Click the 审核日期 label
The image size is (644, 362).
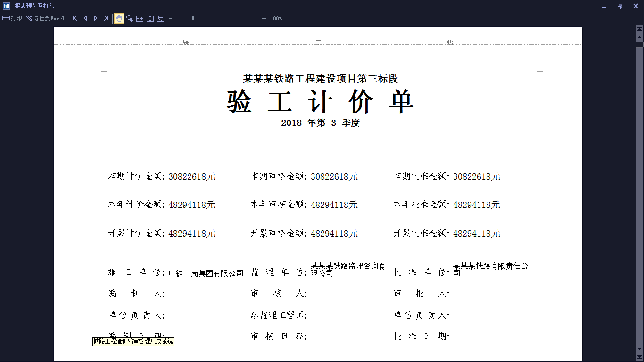coord(279,337)
